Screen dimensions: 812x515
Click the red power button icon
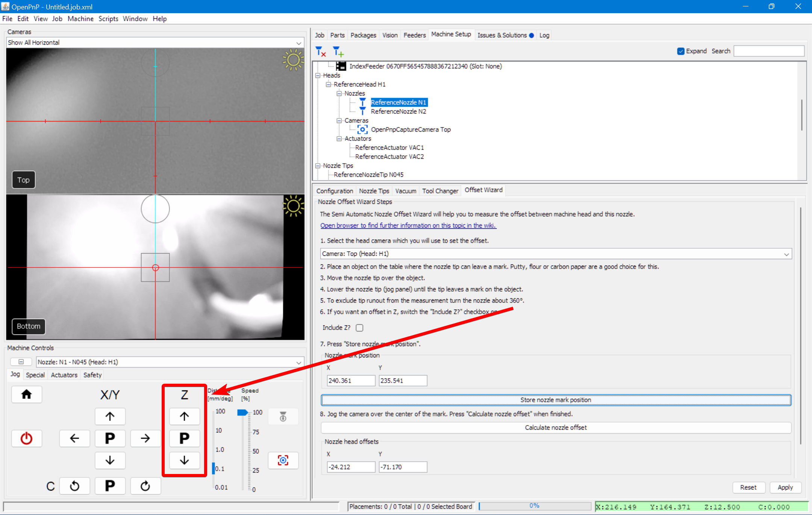pos(26,438)
